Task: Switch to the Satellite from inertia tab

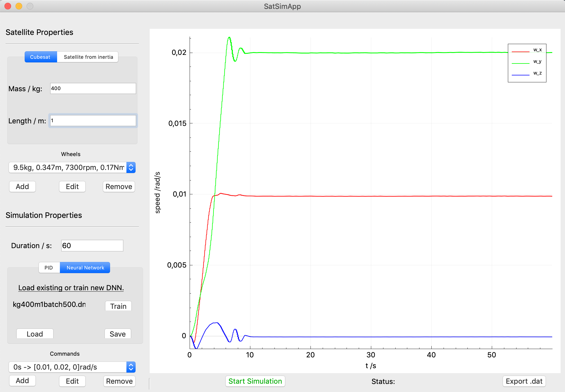Action: (x=88, y=57)
